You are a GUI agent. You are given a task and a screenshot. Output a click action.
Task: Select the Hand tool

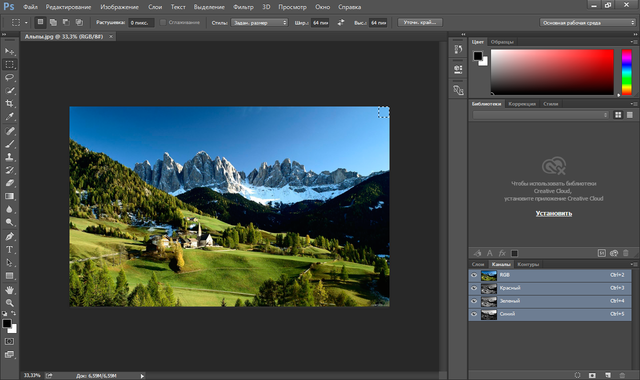[9, 290]
